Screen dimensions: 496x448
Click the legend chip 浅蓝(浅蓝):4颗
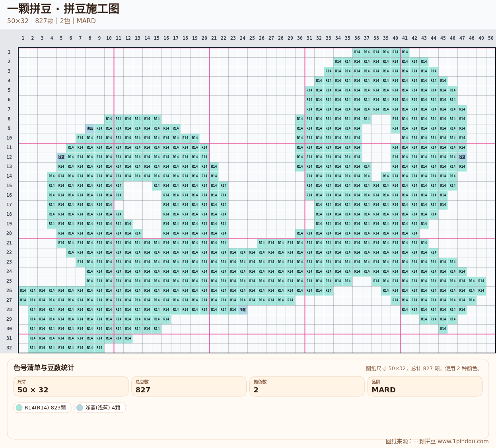(100, 407)
